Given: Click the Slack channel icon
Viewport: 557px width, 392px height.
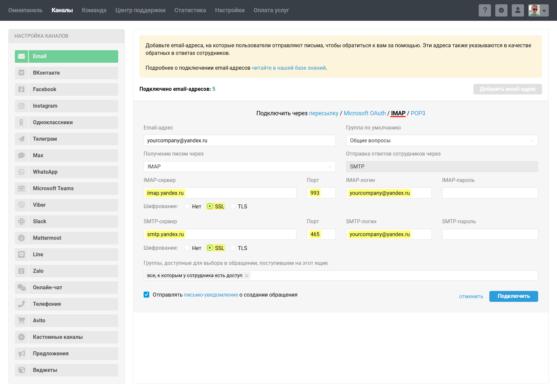Looking at the screenshot, I should tap(21, 222).
